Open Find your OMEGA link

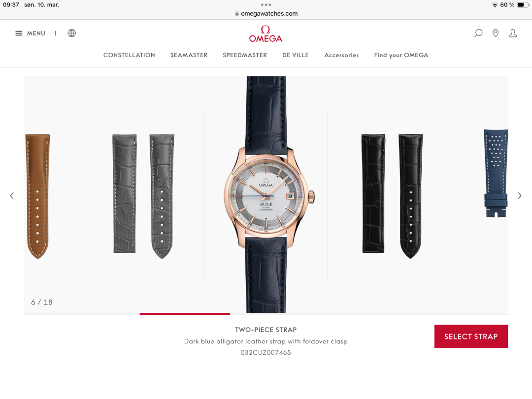401,55
